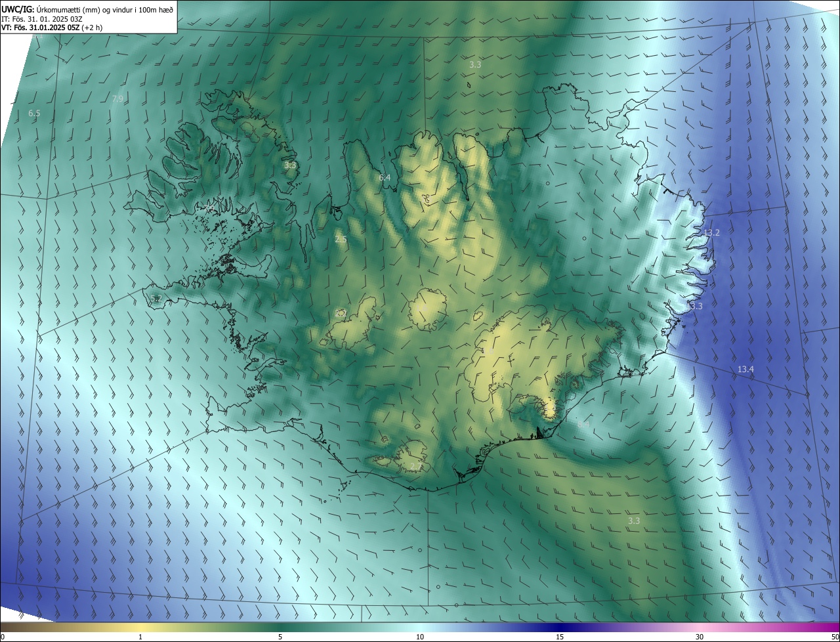
Task: Click the 6.5 value label on the map
Action: click(x=34, y=114)
